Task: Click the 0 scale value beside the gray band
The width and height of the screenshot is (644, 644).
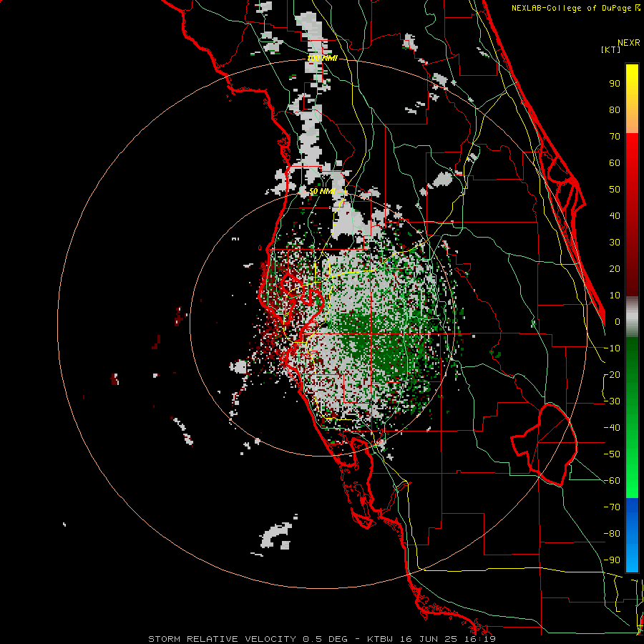Action: click(617, 322)
